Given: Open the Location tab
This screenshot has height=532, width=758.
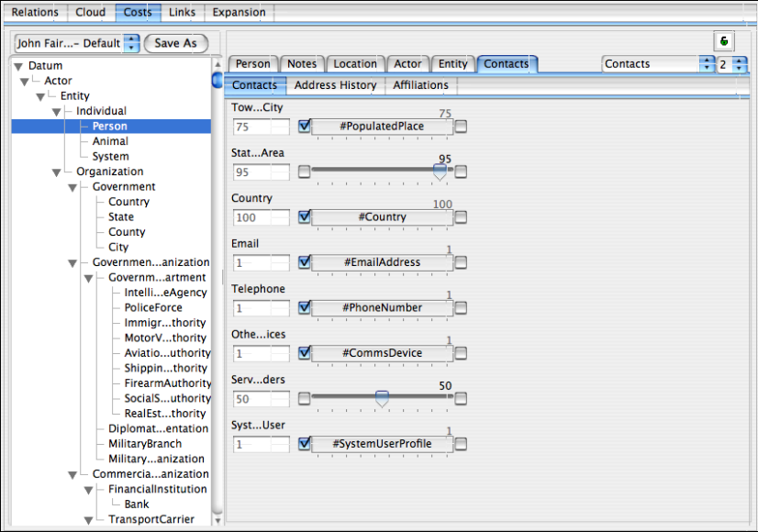Looking at the screenshot, I should pyautogui.click(x=355, y=64).
